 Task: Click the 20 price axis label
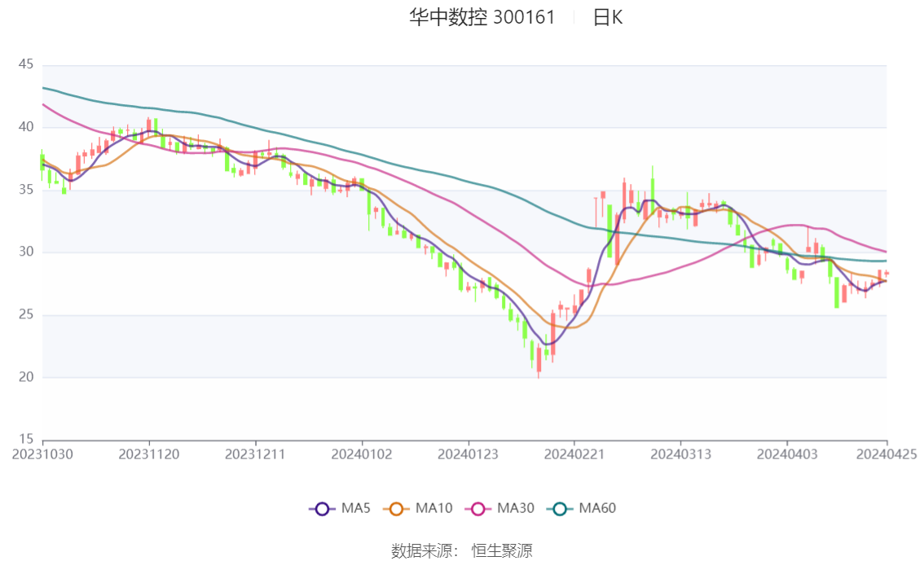pyautogui.click(x=26, y=377)
